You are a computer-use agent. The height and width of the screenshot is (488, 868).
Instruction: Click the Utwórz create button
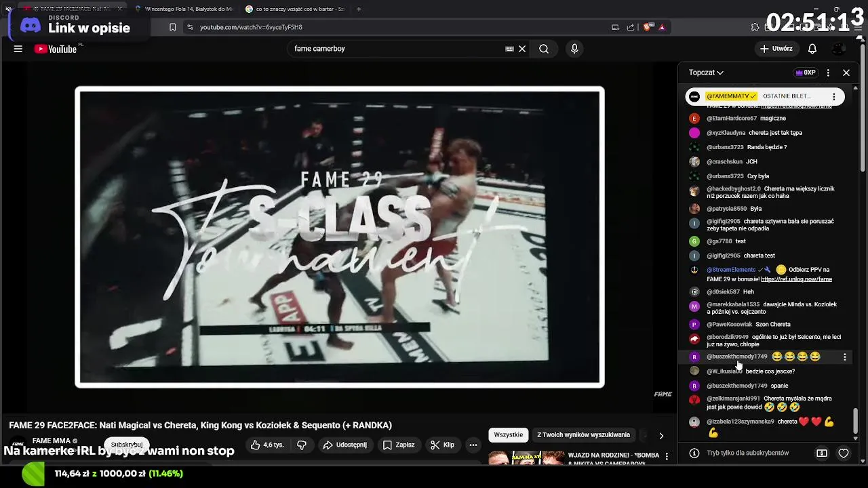[776, 49]
